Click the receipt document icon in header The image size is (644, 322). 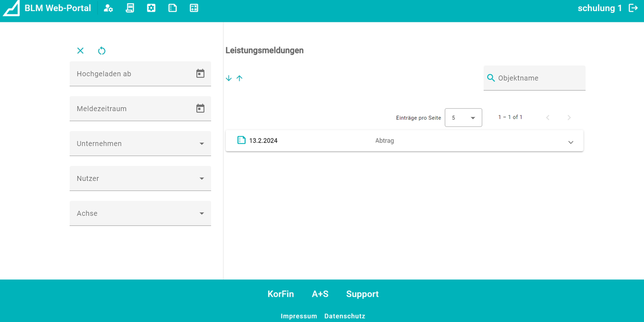coord(130,8)
